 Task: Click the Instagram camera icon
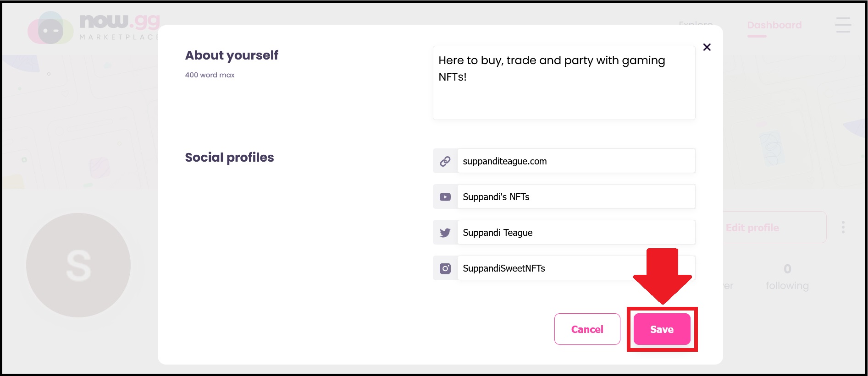coord(445,268)
